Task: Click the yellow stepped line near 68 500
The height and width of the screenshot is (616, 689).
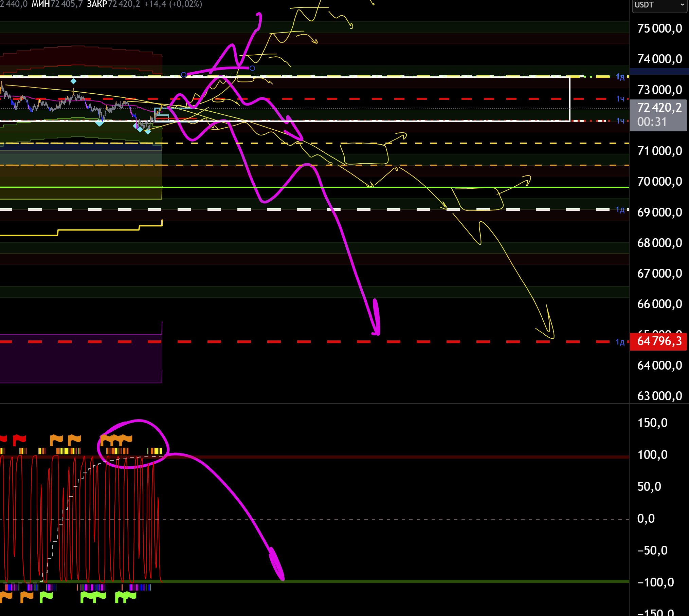Action: click(x=98, y=230)
